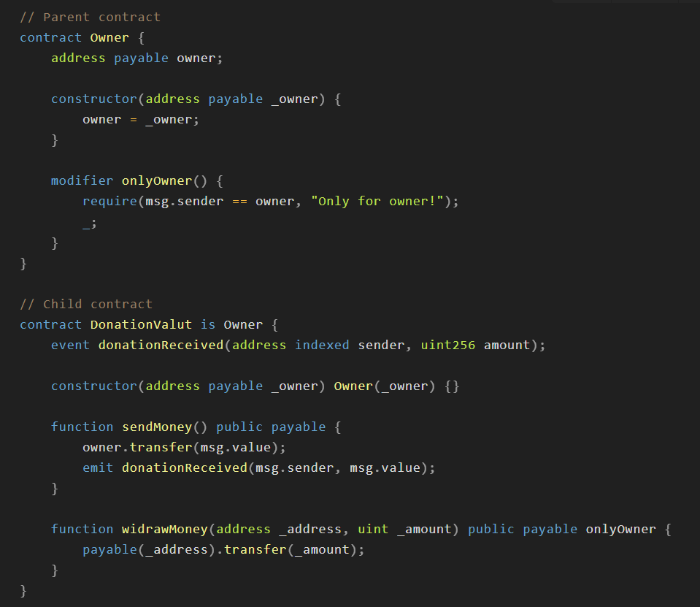Click the contract name 'DonationValut'

click(141, 324)
